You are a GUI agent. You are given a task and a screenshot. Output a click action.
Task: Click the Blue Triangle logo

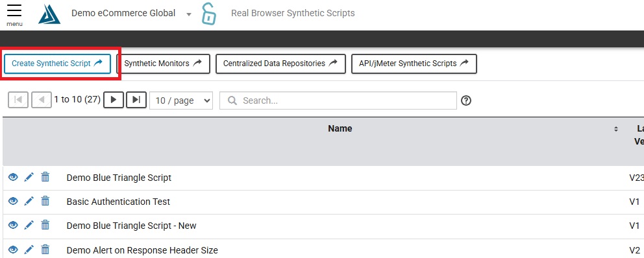49,14
